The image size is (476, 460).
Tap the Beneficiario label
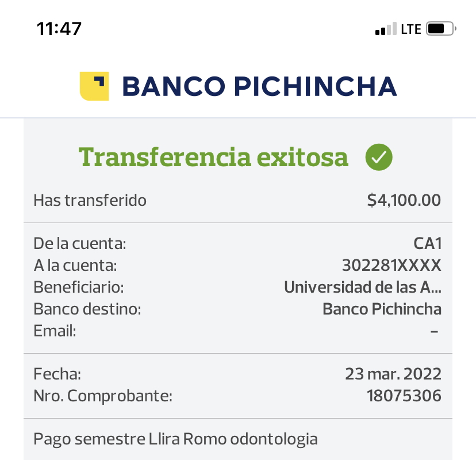pos(79,287)
